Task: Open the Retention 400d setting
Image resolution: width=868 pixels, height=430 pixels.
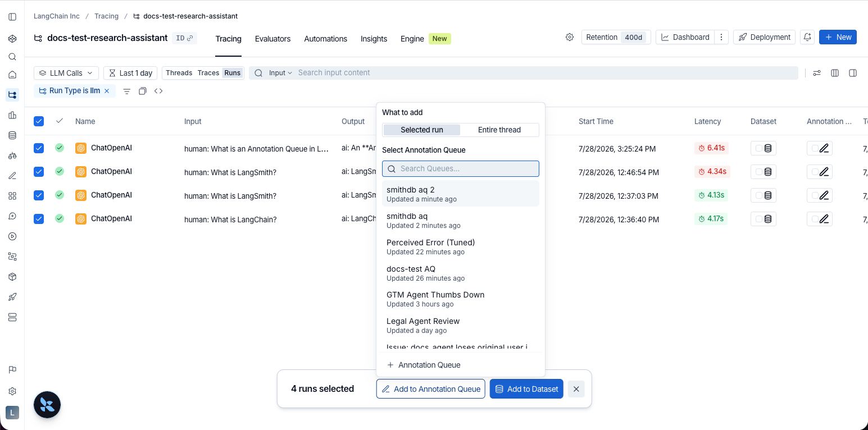Action: tap(616, 37)
